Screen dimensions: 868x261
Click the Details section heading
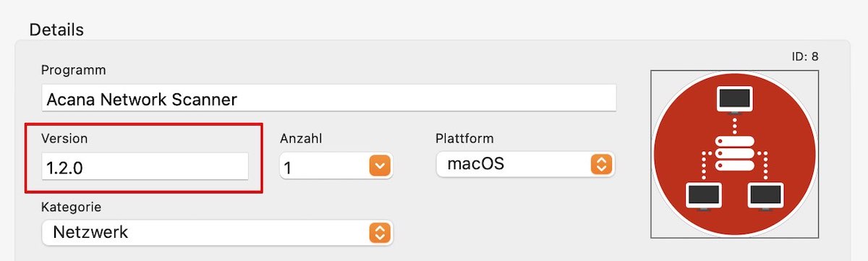(56, 30)
